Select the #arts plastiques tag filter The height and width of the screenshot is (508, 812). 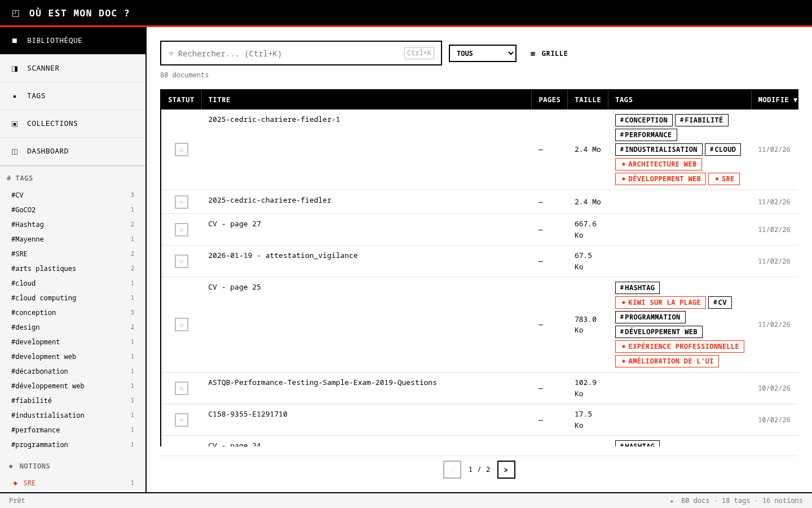43,269
